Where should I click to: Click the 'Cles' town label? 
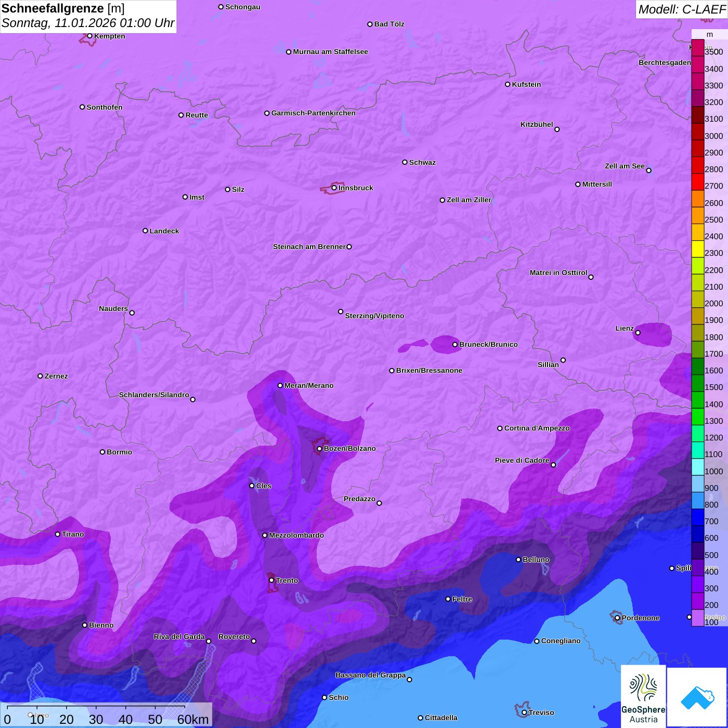click(x=264, y=486)
